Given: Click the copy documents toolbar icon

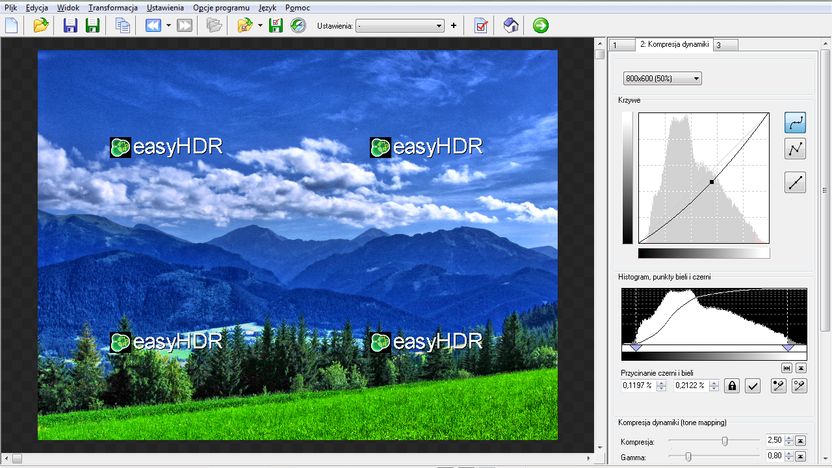Looking at the screenshot, I should click(x=123, y=25).
